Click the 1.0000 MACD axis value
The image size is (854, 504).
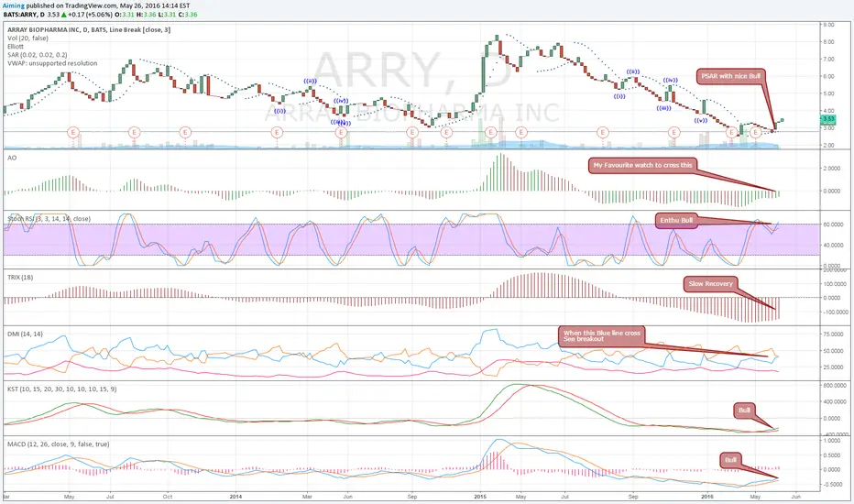tap(832, 440)
